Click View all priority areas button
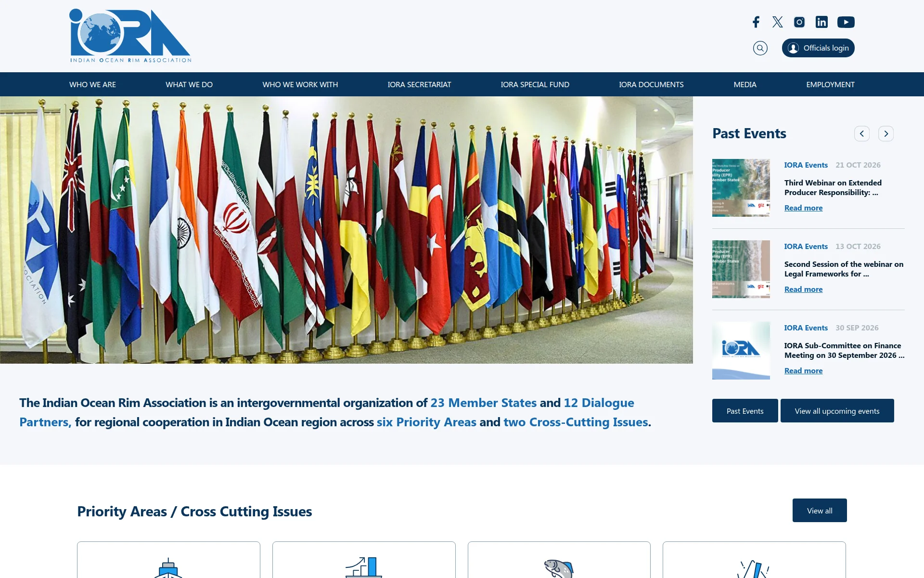The image size is (924, 578). click(820, 511)
